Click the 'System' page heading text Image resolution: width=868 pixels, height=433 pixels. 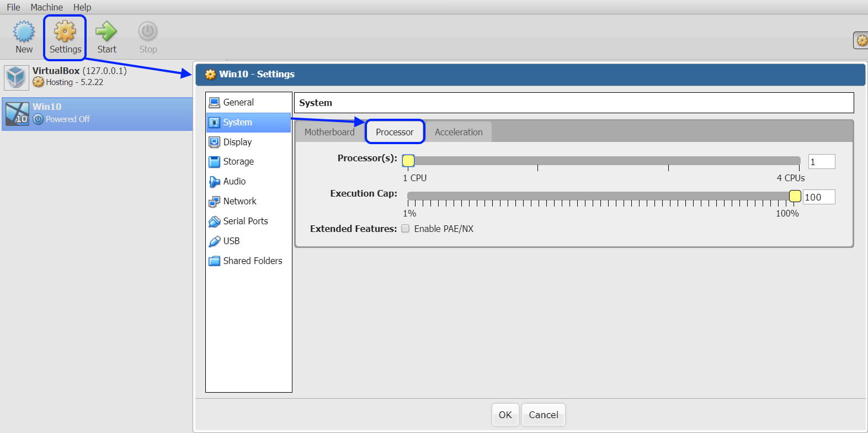316,103
